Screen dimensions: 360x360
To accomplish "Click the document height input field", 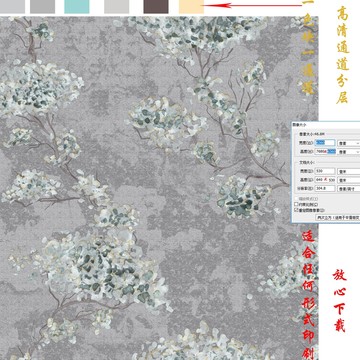I will tap(325, 180).
